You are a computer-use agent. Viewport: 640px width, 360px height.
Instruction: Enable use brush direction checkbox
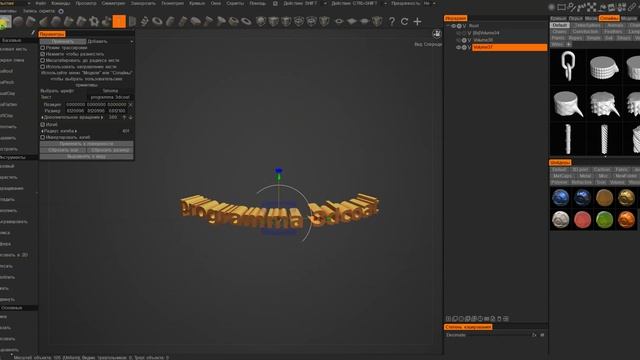click(42, 67)
